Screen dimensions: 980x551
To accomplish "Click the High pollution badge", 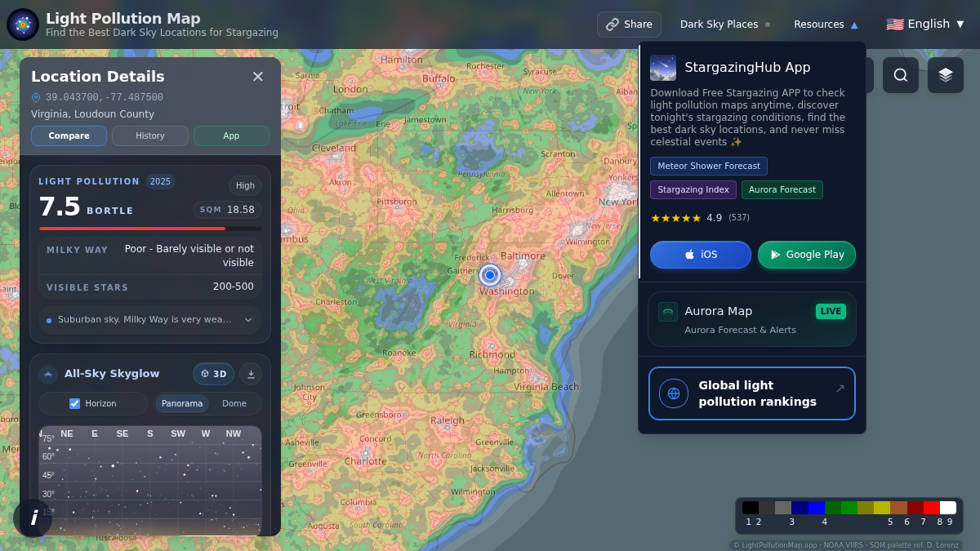I will pos(245,185).
